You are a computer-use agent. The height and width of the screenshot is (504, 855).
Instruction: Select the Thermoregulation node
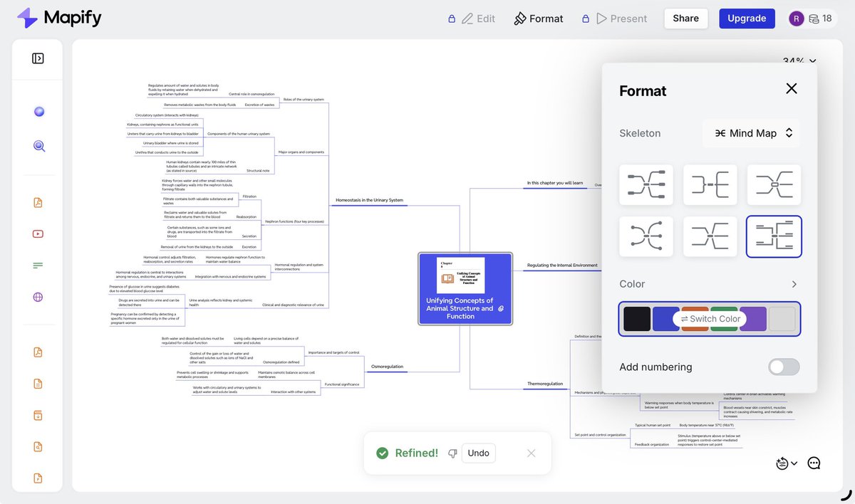point(545,384)
